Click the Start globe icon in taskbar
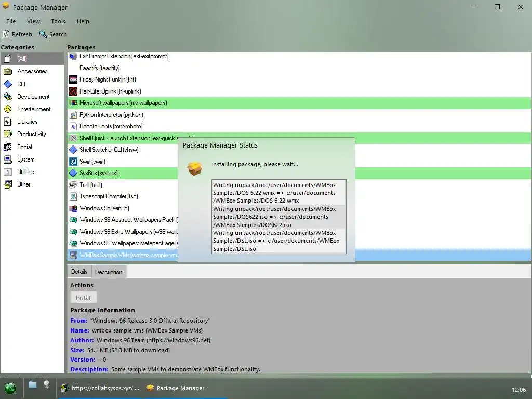The height and width of the screenshot is (399, 532). point(10,388)
